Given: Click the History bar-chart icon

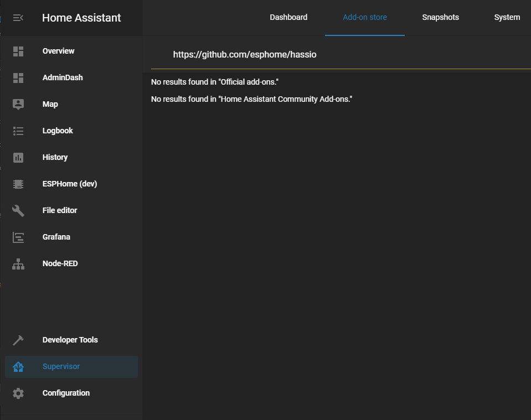Looking at the screenshot, I should (x=18, y=157).
